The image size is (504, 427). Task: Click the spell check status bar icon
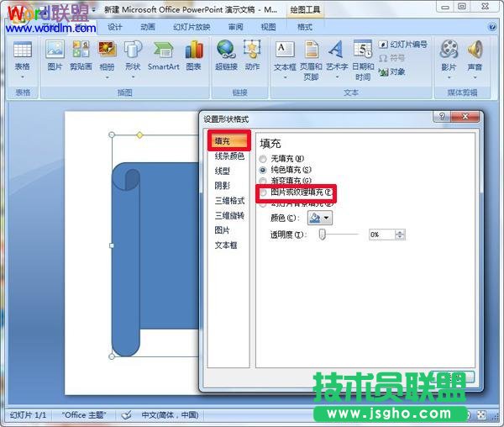coord(127,414)
